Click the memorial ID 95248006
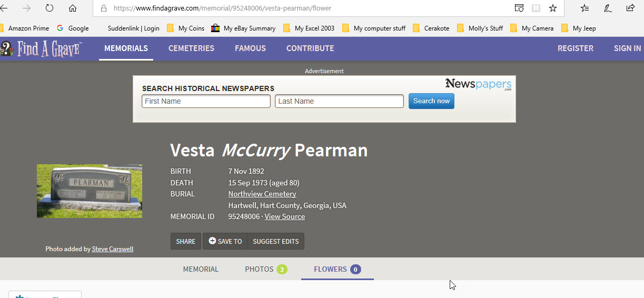The height and width of the screenshot is (298, 644). pos(244,216)
